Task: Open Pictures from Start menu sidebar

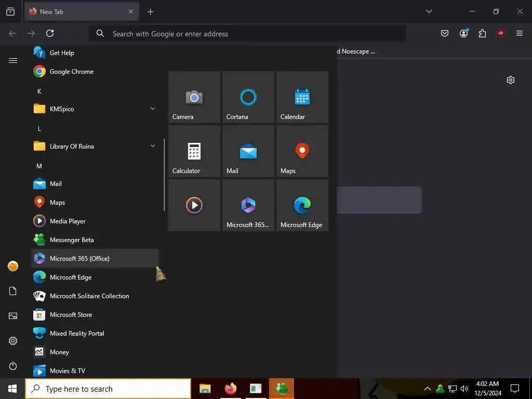Action: [13, 316]
